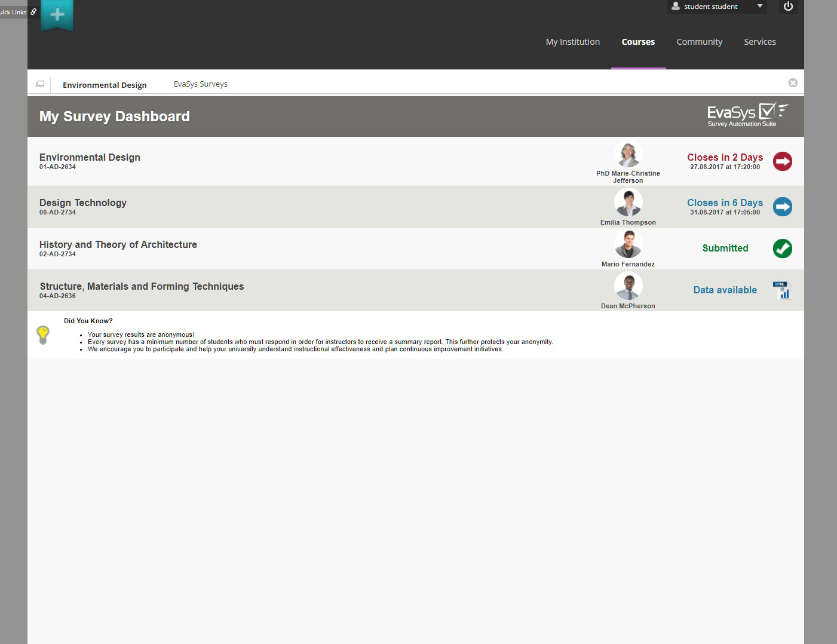
Task: Select the Courses tab
Action: pyautogui.click(x=638, y=42)
